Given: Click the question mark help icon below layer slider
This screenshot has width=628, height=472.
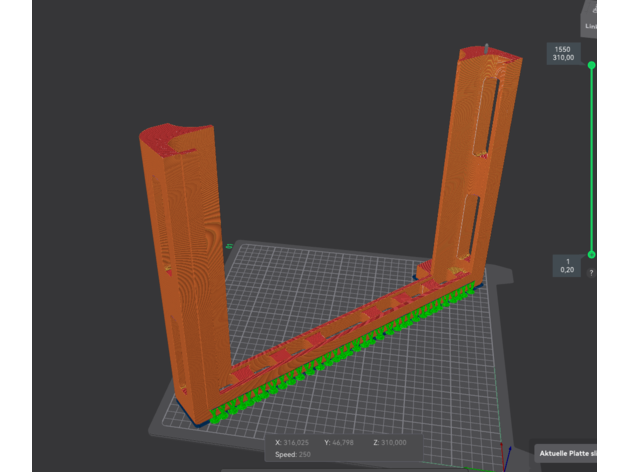Looking at the screenshot, I should (x=591, y=272).
